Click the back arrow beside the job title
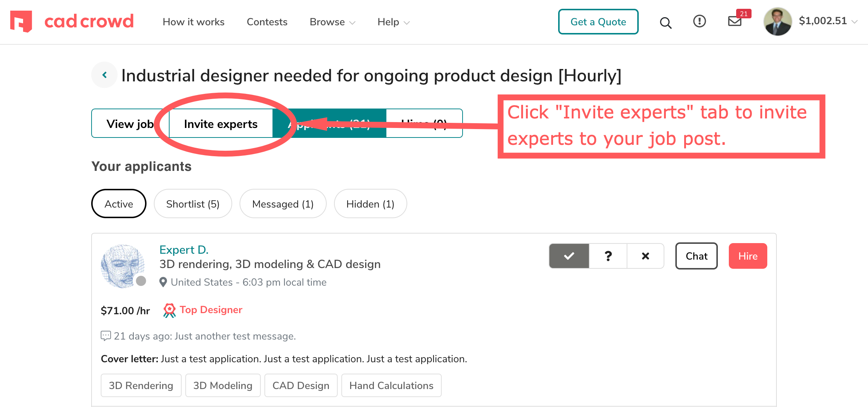 pos(104,74)
